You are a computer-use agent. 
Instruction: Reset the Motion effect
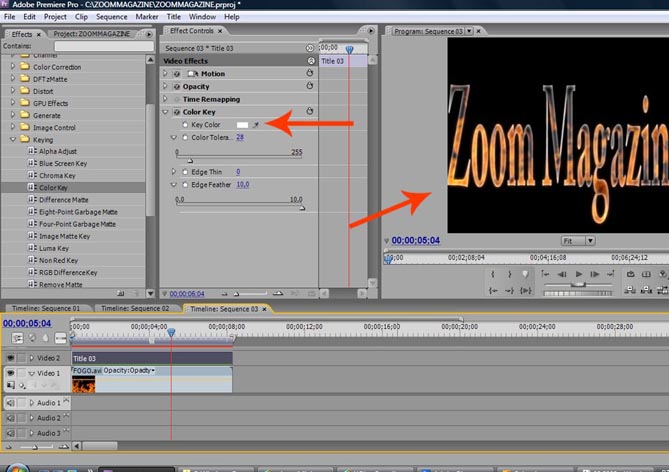pos(309,73)
